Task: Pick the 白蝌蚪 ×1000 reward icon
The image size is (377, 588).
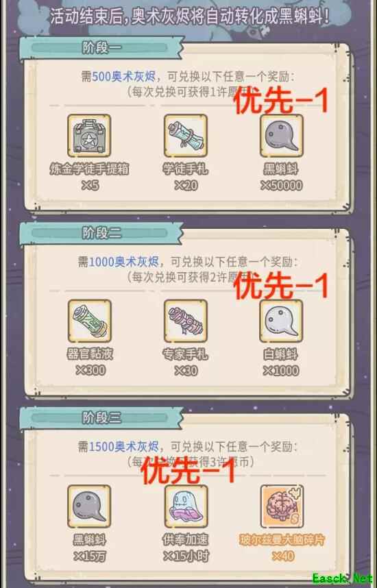Action: coord(281,321)
